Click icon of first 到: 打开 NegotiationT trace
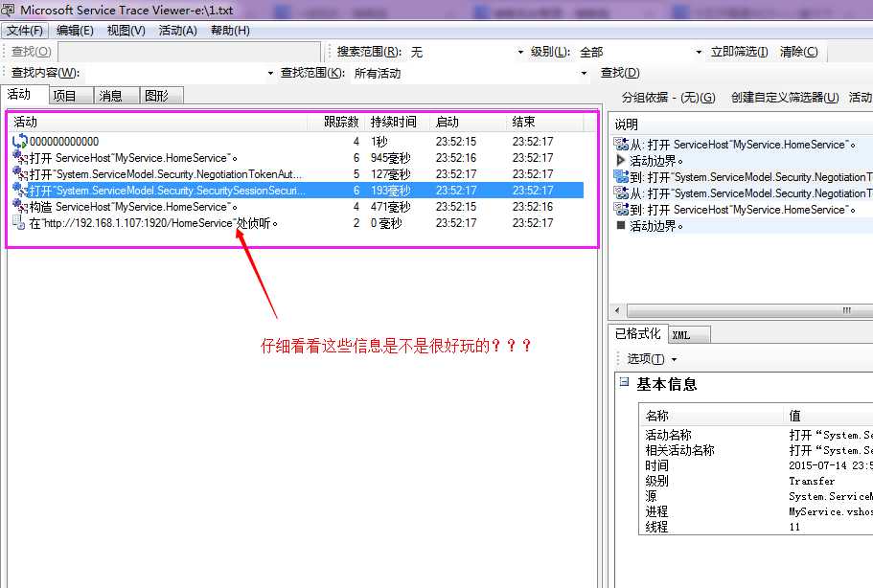This screenshot has height=588, width=873. coord(621,177)
